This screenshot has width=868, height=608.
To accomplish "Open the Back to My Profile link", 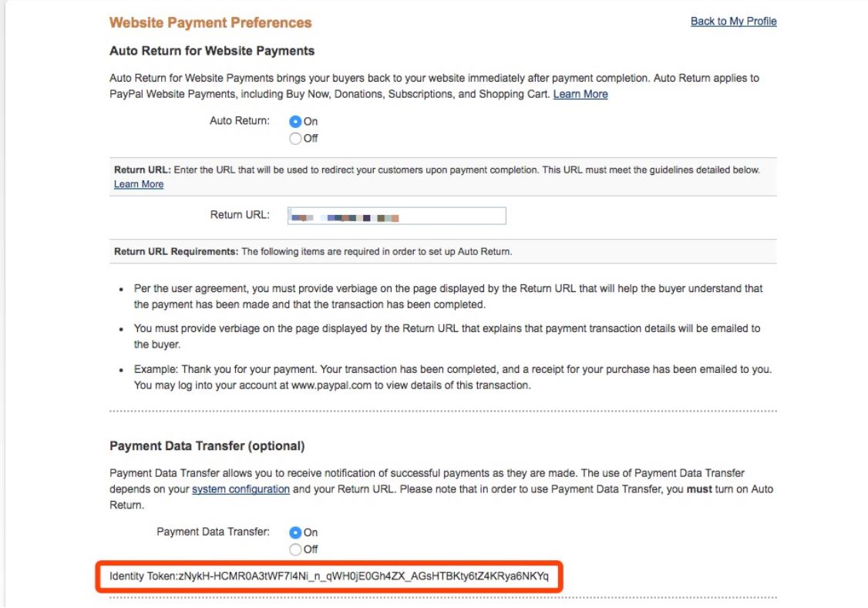I will (733, 22).
